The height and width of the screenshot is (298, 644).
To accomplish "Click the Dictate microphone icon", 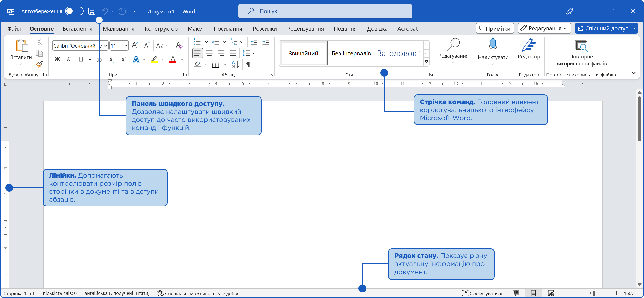I will (x=493, y=45).
